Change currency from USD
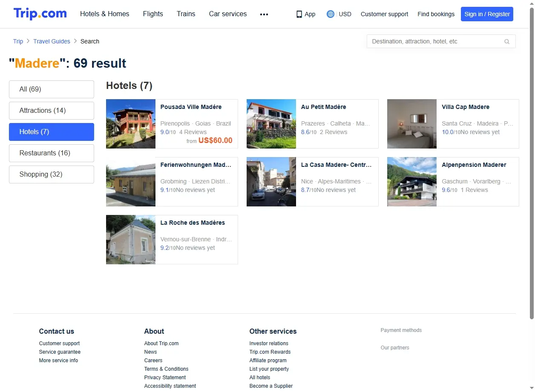 pos(345,14)
